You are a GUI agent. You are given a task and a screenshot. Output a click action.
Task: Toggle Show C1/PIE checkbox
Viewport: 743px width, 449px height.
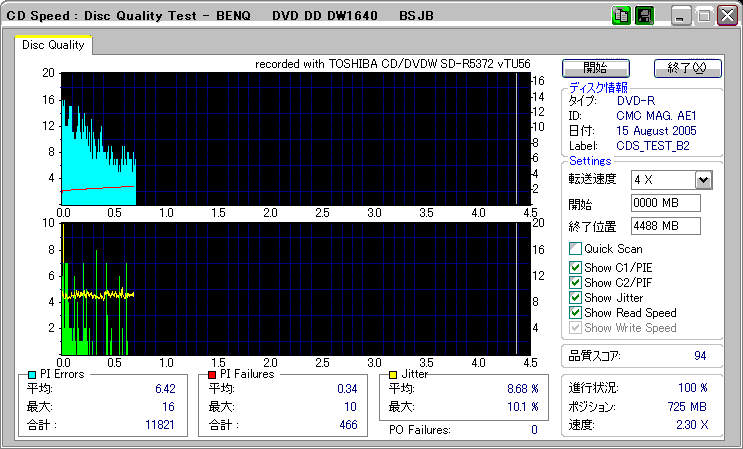(575, 268)
